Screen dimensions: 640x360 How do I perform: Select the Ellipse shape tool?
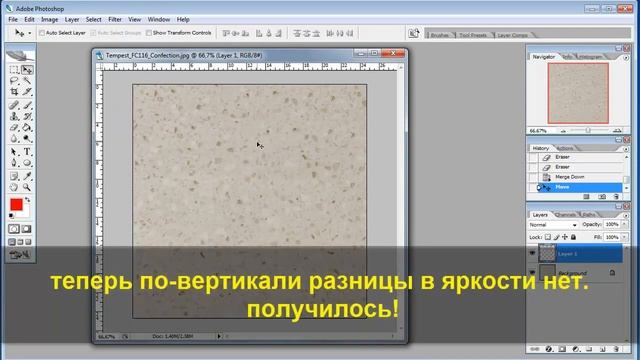[x=27, y=163]
